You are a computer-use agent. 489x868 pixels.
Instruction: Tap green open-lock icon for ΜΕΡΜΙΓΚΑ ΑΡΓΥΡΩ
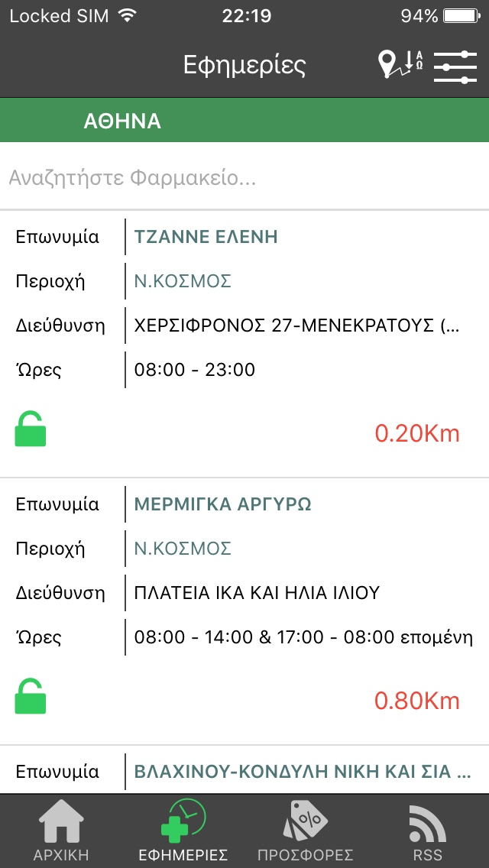pos(31,696)
